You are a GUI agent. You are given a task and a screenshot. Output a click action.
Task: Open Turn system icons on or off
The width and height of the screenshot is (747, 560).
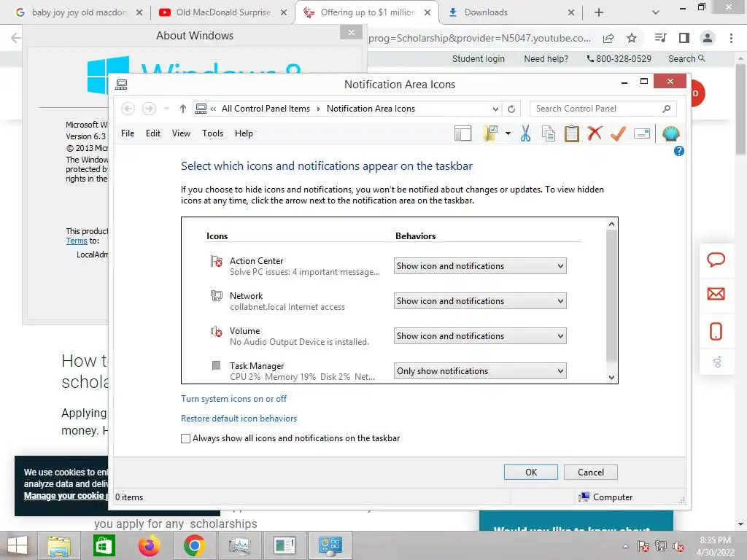pyautogui.click(x=233, y=399)
